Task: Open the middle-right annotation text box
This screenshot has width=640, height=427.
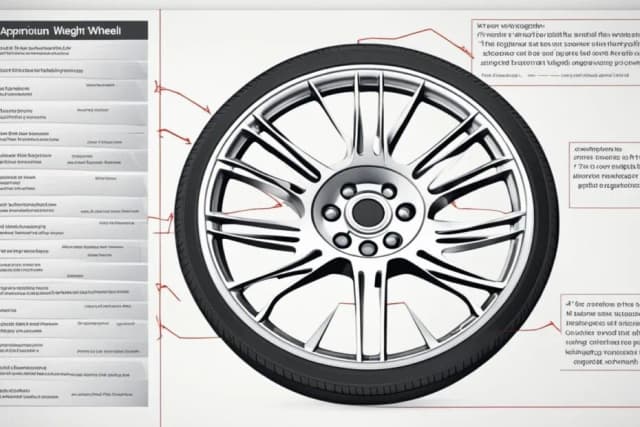Action: 604,165
